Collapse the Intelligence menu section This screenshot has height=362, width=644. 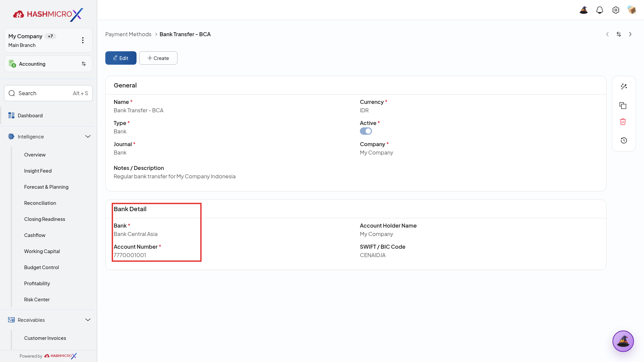88,136
